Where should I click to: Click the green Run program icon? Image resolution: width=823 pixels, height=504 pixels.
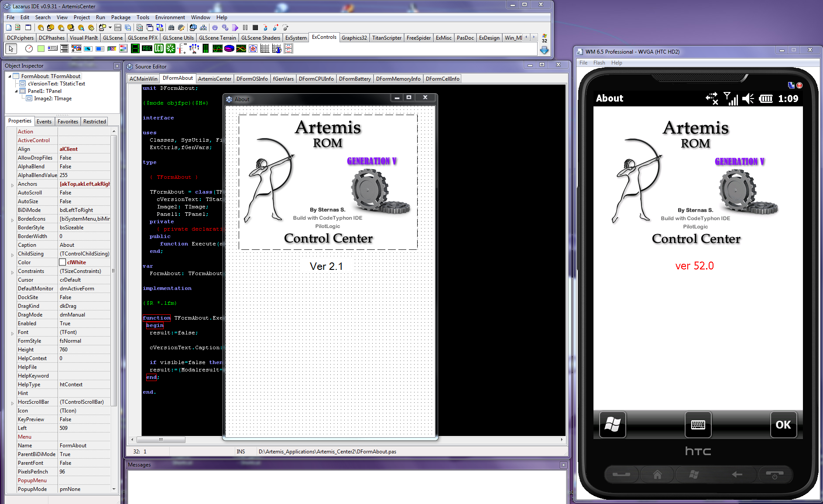pos(235,27)
